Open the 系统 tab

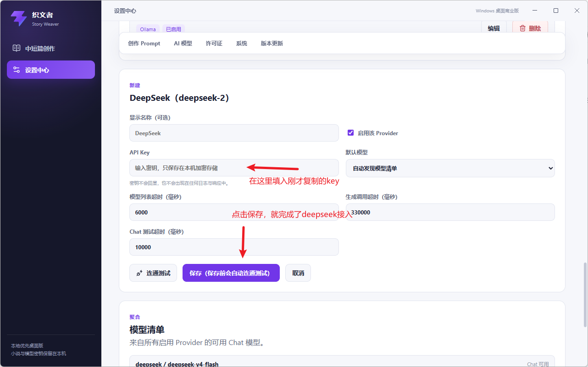click(242, 44)
